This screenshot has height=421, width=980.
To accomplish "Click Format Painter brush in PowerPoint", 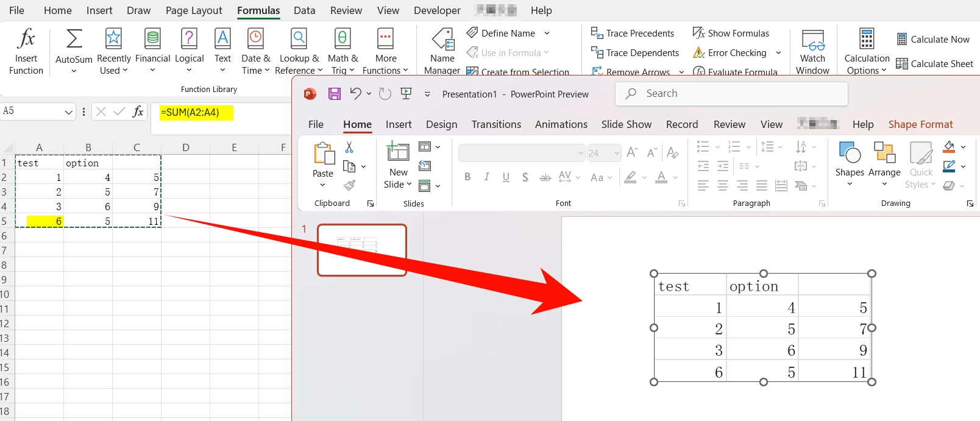I will (349, 185).
